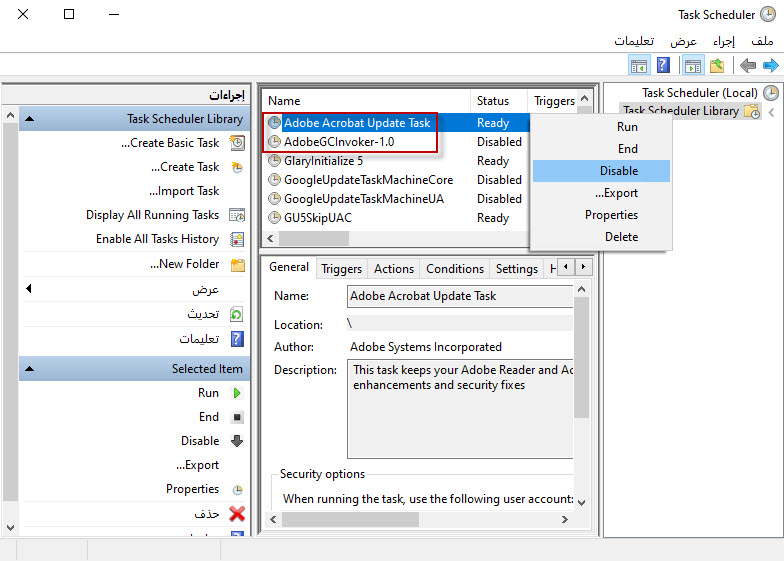Viewport: 784px width, 561px height.
Task: Expand the عرض submenu arrow in actions pane
Action: (29, 288)
